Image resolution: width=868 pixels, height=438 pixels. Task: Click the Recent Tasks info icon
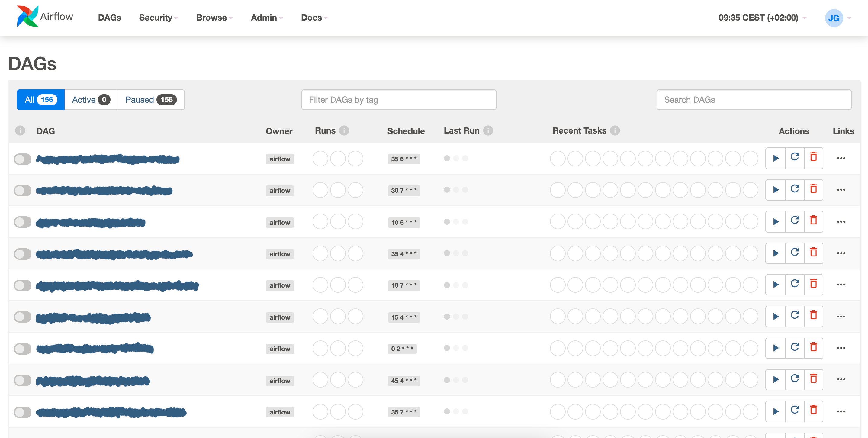click(615, 130)
